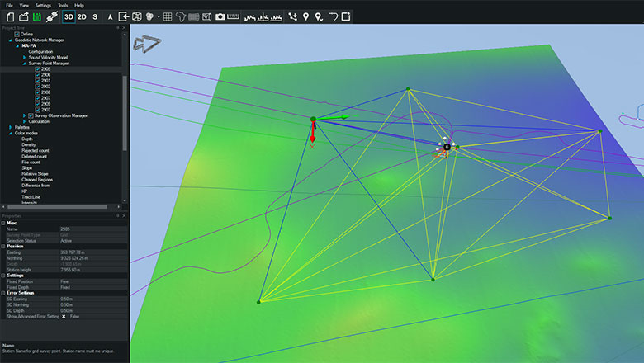This screenshot has width=644, height=363.
Task: Click the curved undo arrow icon
Action: 333,16
